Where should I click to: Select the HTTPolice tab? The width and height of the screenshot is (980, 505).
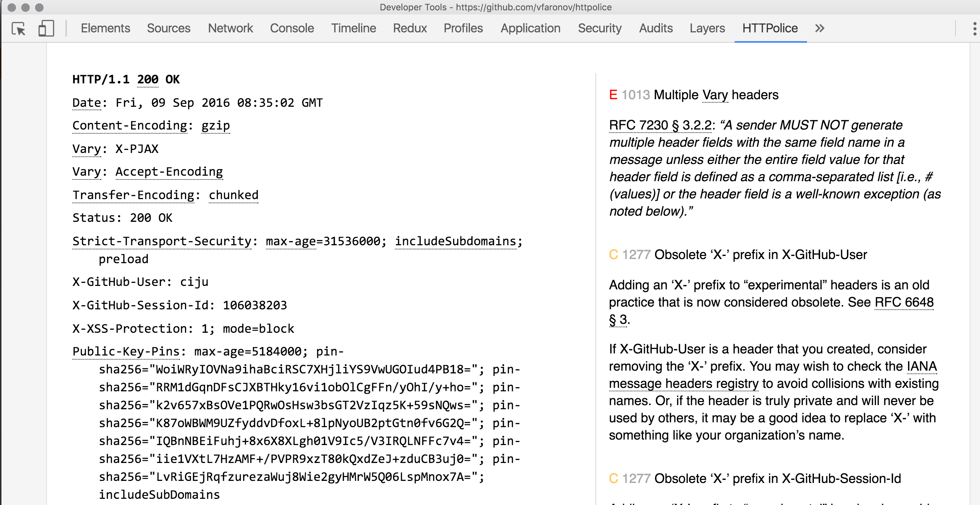(x=770, y=28)
